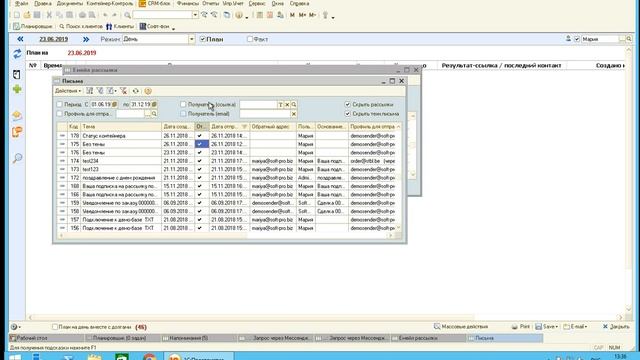The height and width of the screenshot is (360, 640).
Task: Click the Массовые действия button
Action: (x=461, y=327)
